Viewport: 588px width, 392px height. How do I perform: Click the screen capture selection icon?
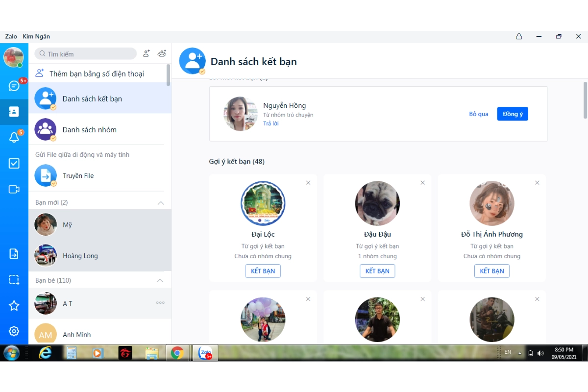pos(14,280)
